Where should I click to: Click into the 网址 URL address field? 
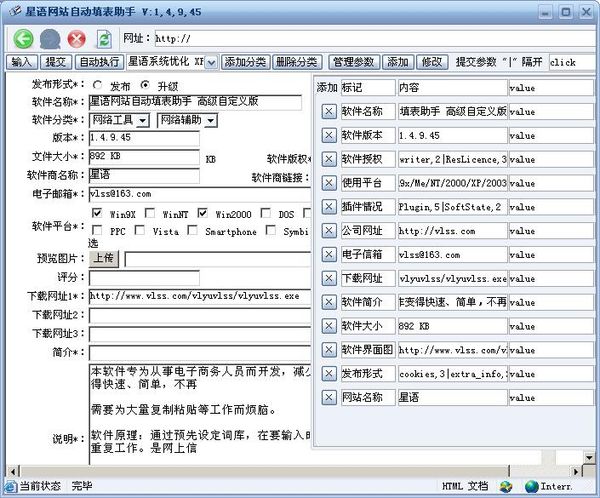370,39
